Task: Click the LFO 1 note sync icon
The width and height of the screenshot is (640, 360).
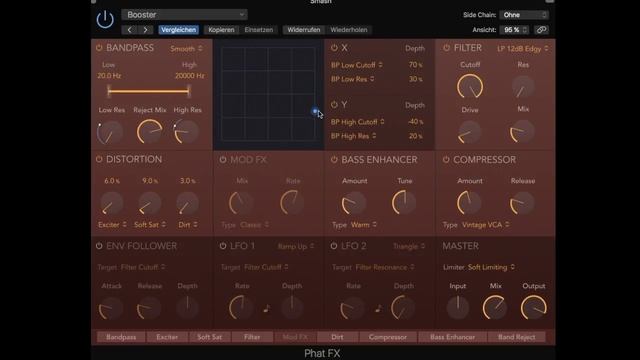Action: tap(267, 309)
